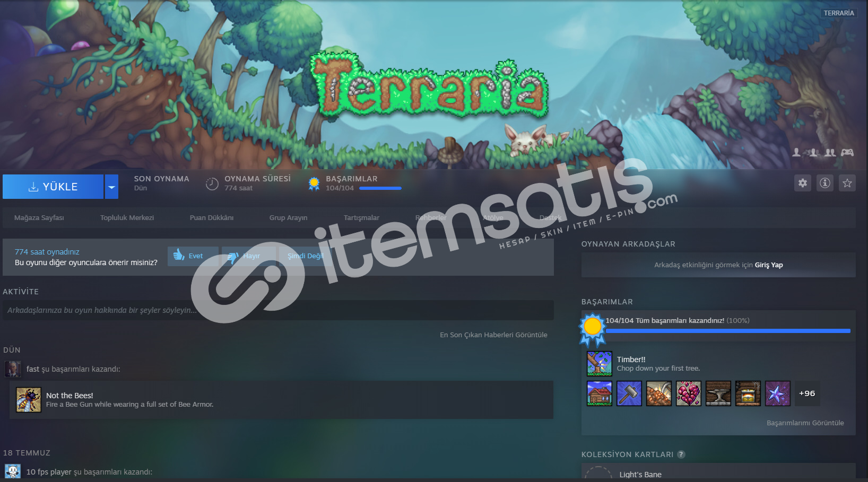Expand the +96 more achievements tile
Viewport: 868px width, 482px height.
pyautogui.click(x=808, y=393)
